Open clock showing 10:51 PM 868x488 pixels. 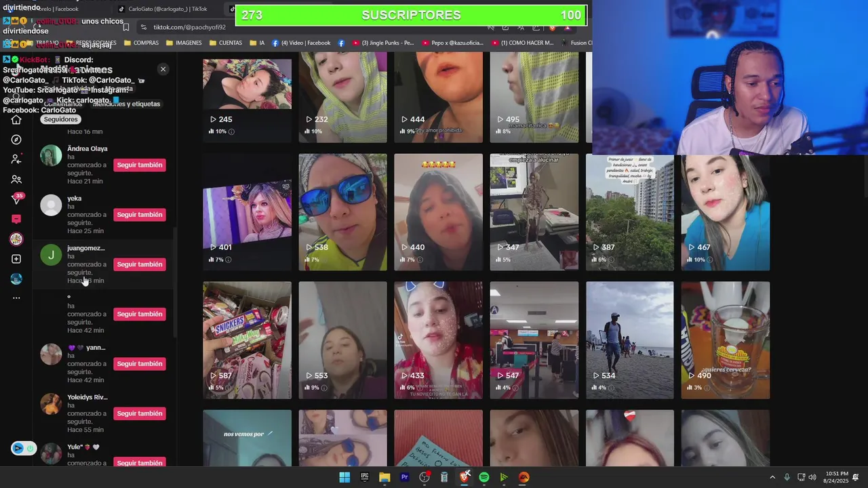pyautogui.click(x=836, y=477)
